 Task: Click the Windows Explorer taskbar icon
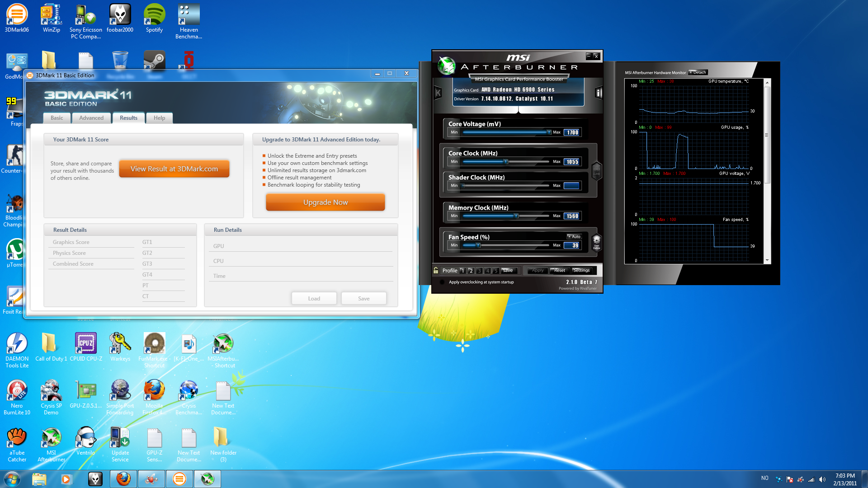tap(39, 479)
